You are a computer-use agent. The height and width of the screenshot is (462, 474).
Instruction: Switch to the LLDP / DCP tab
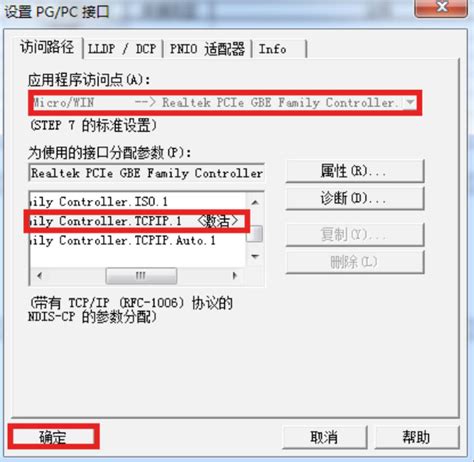pyautogui.click(x=122, y=49)
